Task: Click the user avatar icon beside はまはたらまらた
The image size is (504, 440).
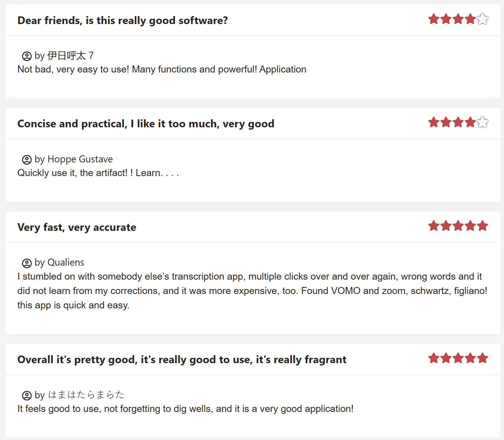Action: click(x=27, y=396)
